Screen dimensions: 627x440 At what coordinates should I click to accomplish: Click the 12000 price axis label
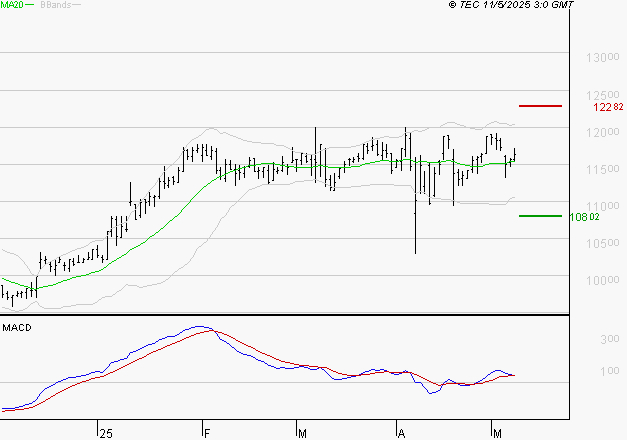coord(600,132)
